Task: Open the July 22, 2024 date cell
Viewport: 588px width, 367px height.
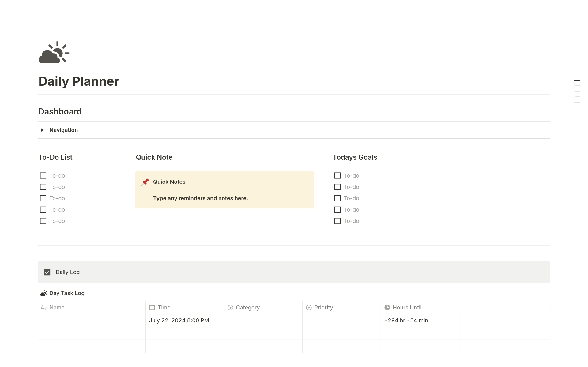Action: point(179,320)
